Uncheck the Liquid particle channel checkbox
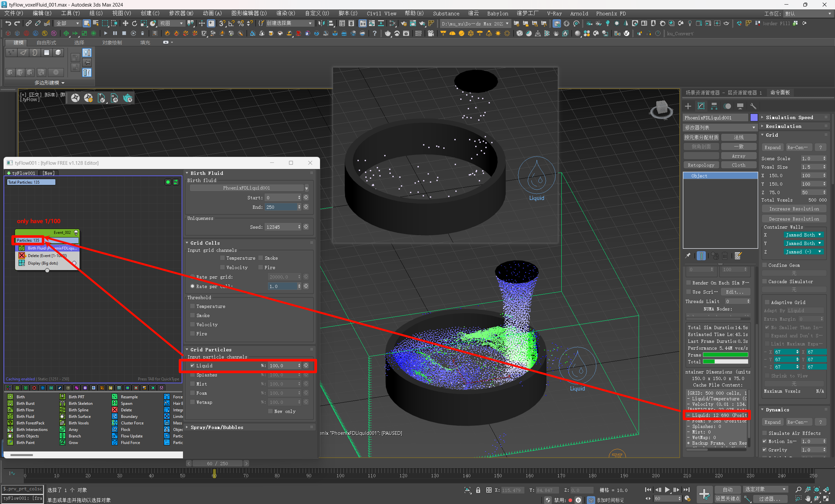This screenshot has height=504, width=835. pos(192,365)
